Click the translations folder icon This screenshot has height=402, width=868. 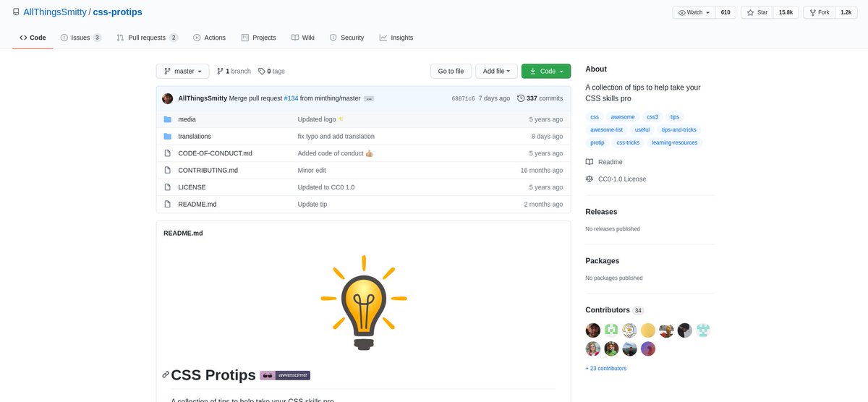point(167,136)
